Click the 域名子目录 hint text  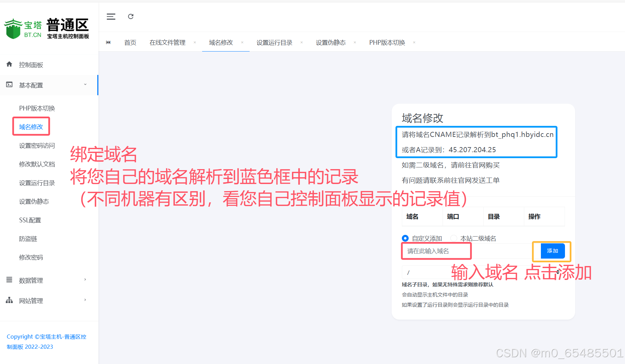[448, 285]
